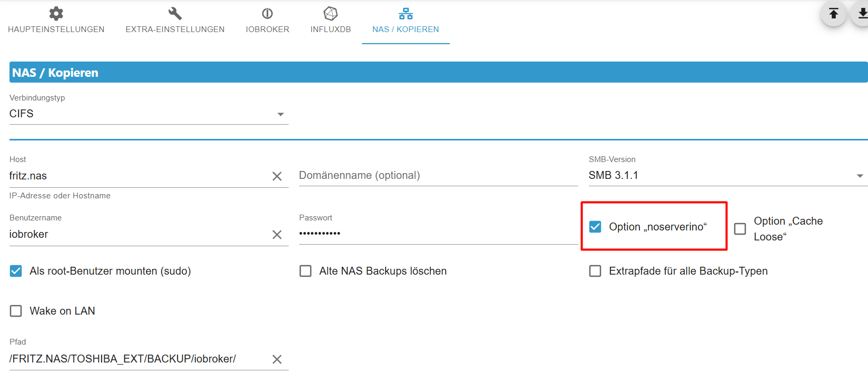Click the upload arrow button top right
Image resolution: width=868 pixels, height=383 pixels.
(833, 14)
